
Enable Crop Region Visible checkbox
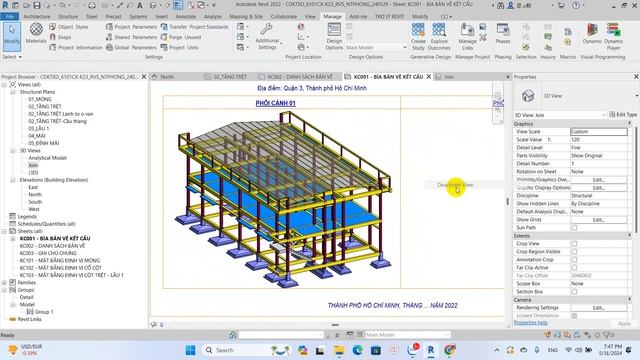tap(574, 251)
